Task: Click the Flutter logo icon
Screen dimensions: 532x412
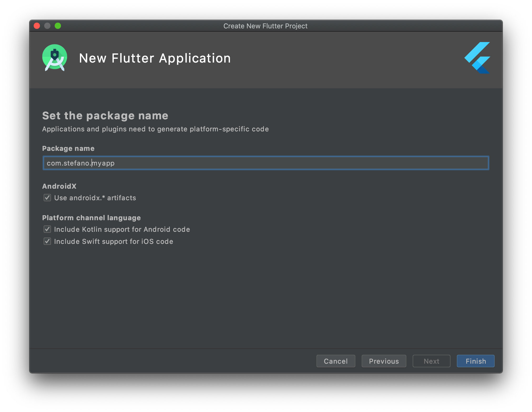Action: pos(478,58)
